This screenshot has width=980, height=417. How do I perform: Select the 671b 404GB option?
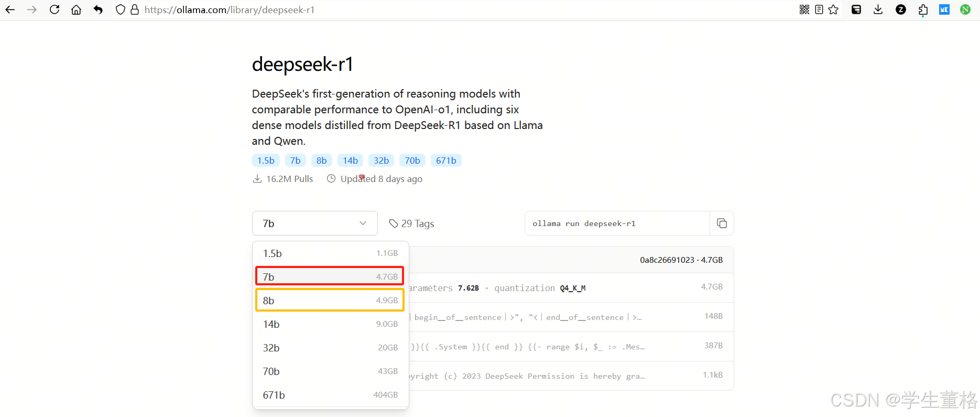(x=330, y=395)
